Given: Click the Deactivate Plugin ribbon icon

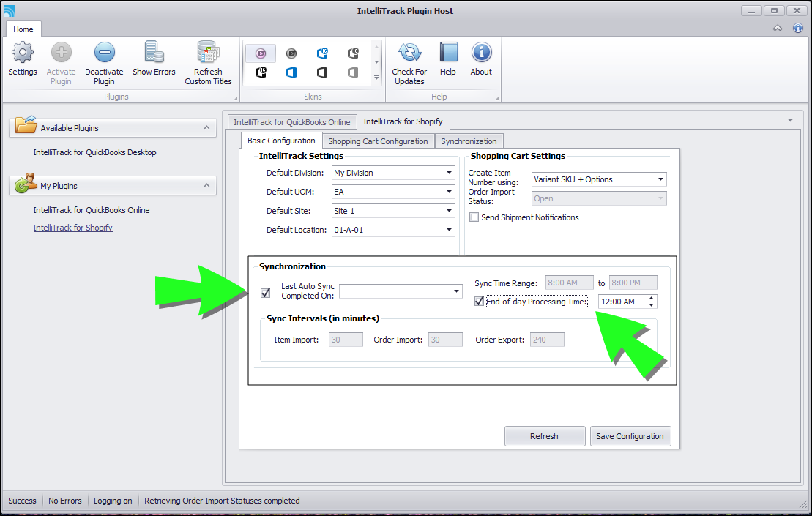Looking at the screenshot, I should click(x=104, y=63).
